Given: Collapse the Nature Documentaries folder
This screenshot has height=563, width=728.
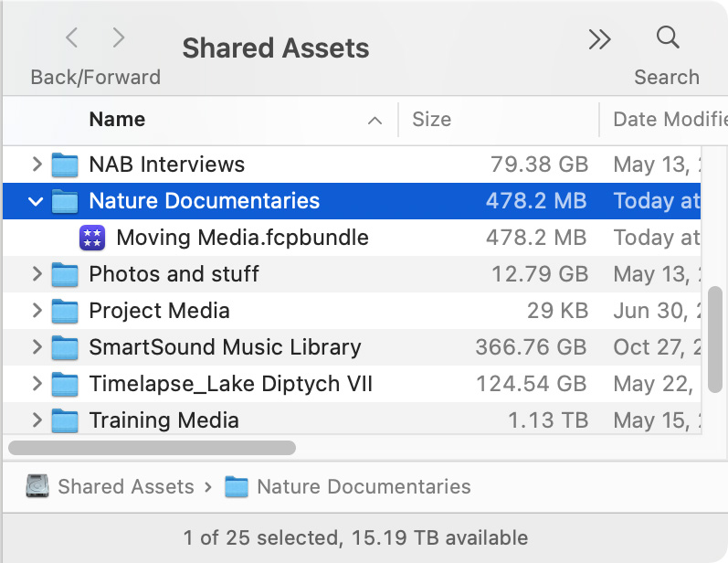Looking at the screenshot, I should (x=37, y=202).
